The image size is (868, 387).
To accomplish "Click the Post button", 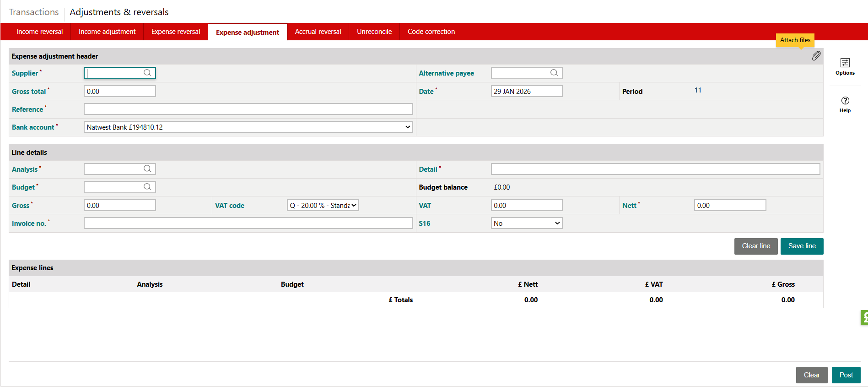I will tap(846, 375).
